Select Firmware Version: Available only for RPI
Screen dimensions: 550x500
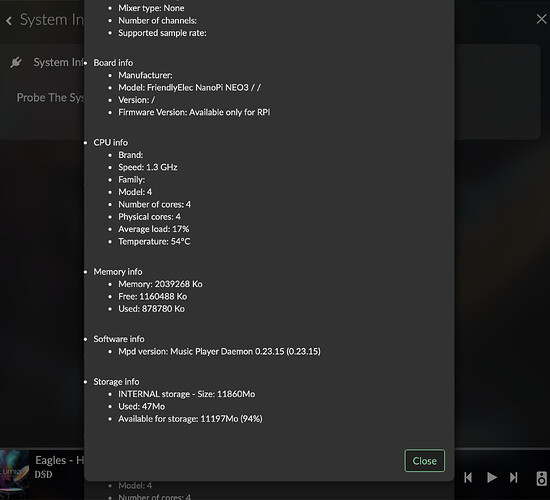pyautogui.click(x=194, y=112)
